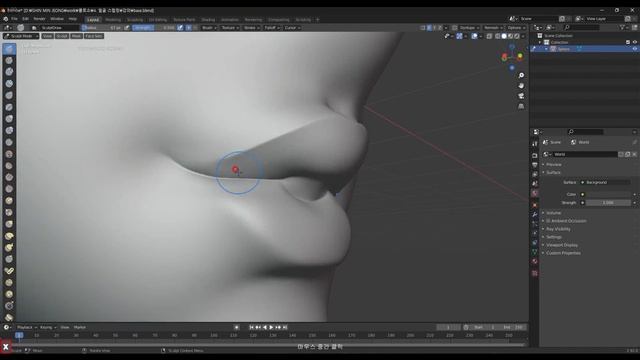Switch viewport to material preview shading
The width and height of the screenshot is (640, 360).
pos(511,36)
